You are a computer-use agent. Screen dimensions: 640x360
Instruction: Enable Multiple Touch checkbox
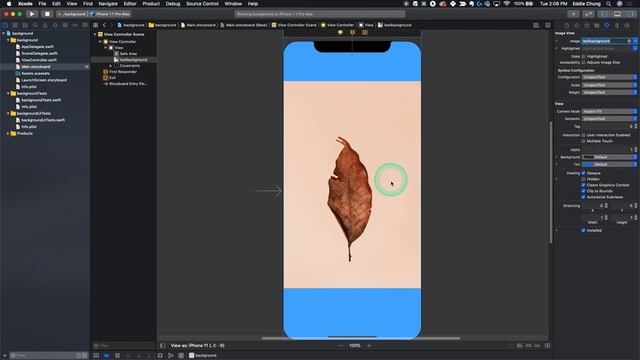pyautogui.click(x=583, y=141)
